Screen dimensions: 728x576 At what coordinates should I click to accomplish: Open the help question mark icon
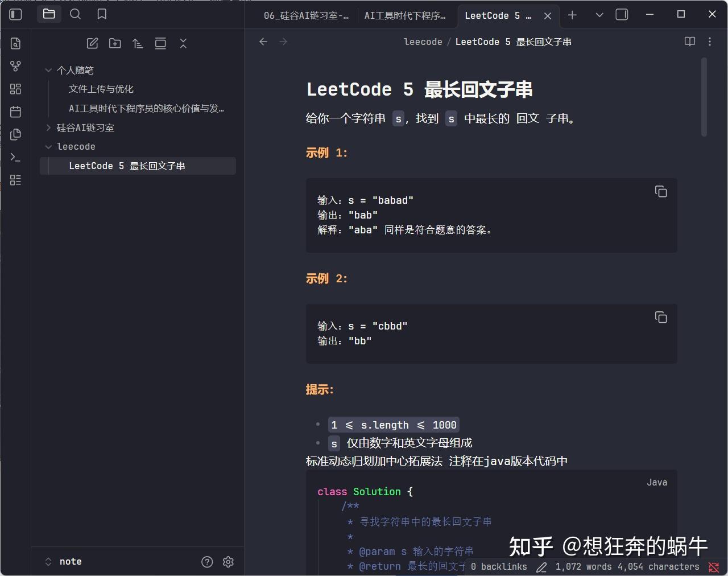tap(207, 562)
